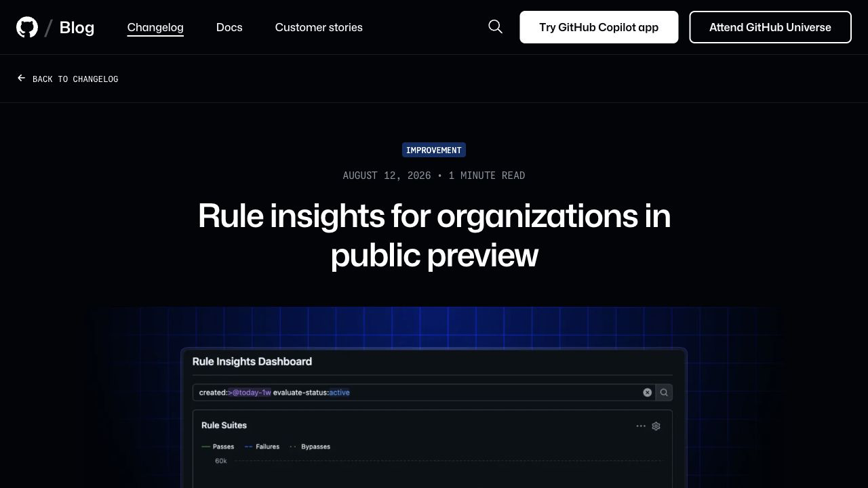This screenshot has height=488, width=868.
Task: Click the back arrow beside Back to Changelog
Action: [22, 79]
